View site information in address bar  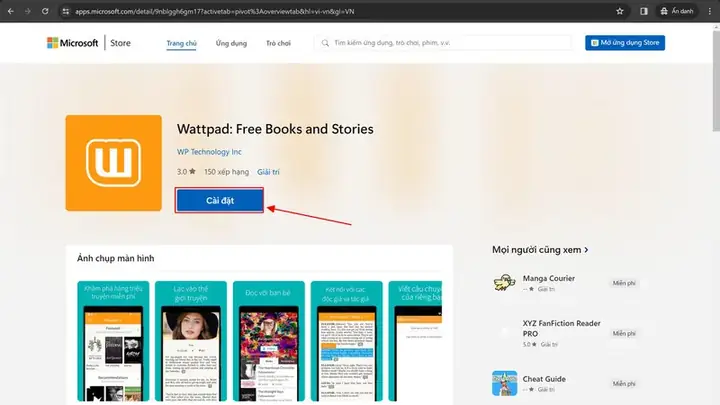pos(66,11)
